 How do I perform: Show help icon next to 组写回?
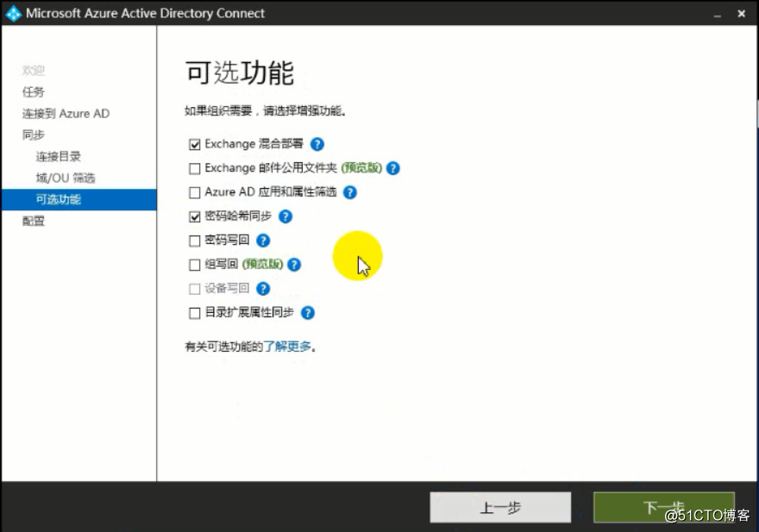[294, 265]
